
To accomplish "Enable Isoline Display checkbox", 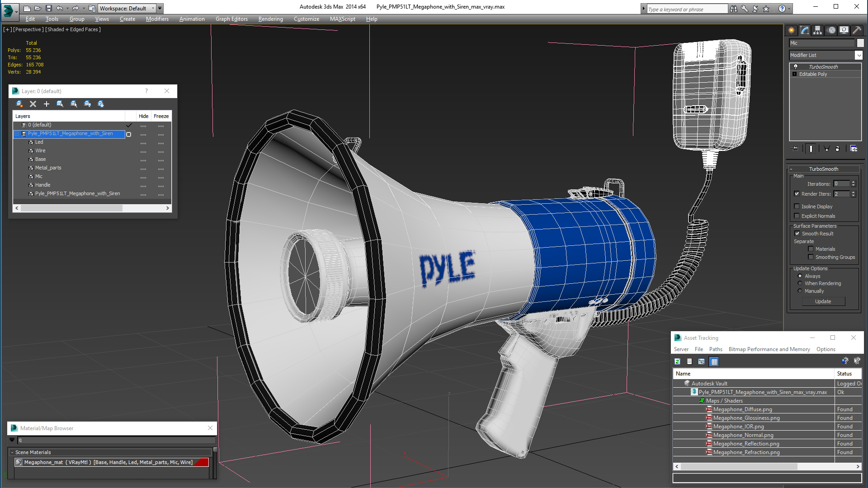I will tap(797, 206).
